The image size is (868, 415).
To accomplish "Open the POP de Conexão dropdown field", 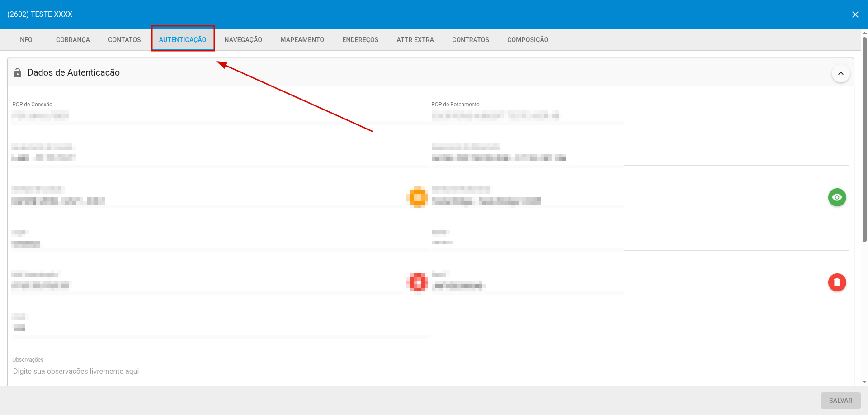I will 217,116.
